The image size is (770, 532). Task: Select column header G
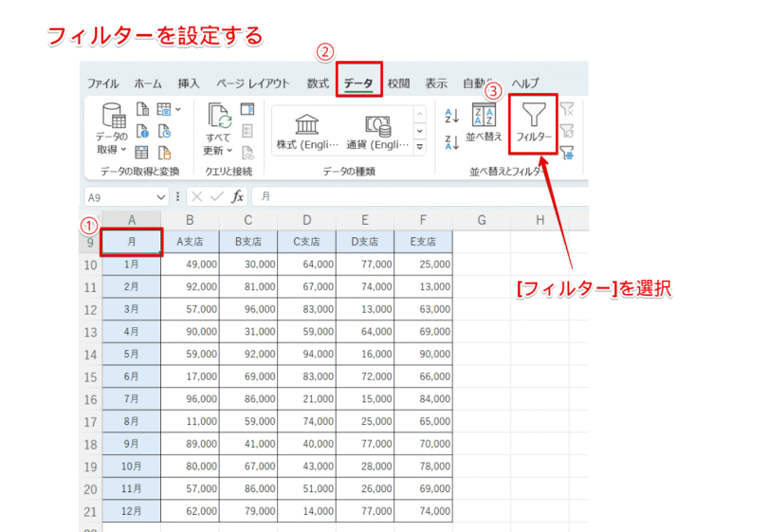click(x=482, y=220)
